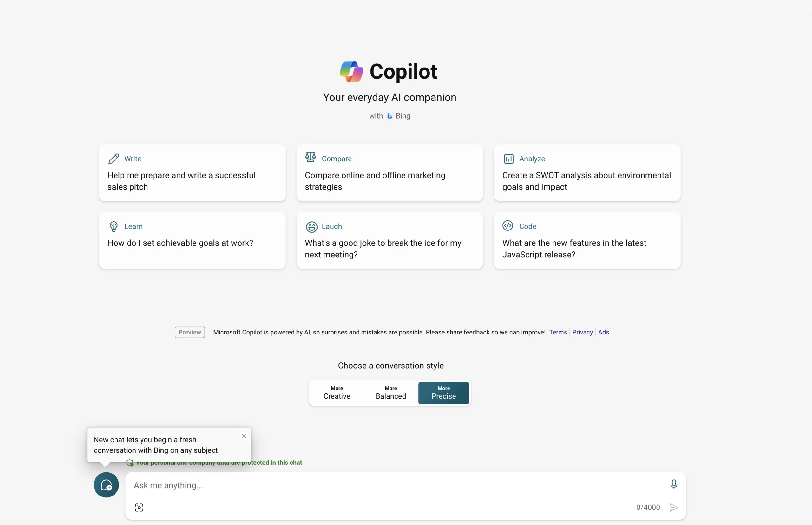Select More Creative conversation style
The image size is (812, 525).
[337, 393]
